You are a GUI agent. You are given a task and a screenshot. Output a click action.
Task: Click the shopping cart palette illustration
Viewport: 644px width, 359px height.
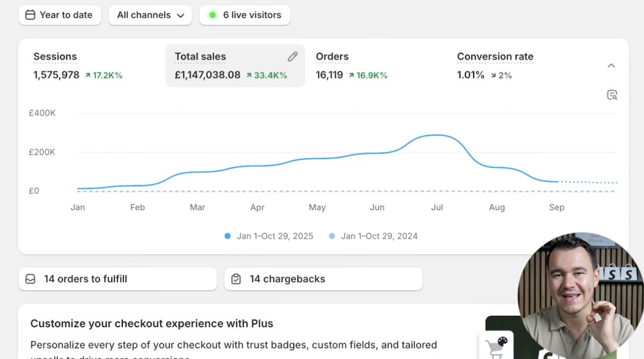pos(496,346)
